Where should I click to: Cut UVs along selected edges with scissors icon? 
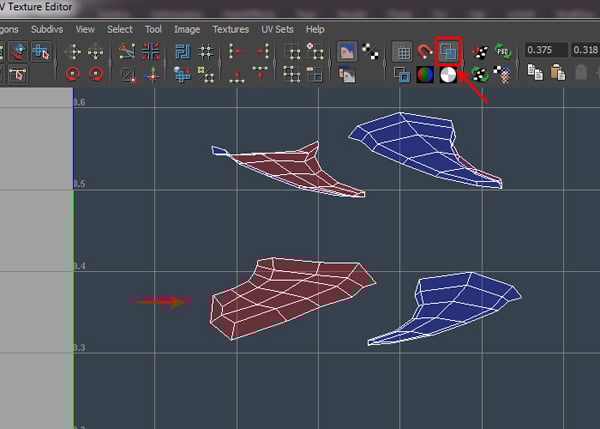click(127, 51)
